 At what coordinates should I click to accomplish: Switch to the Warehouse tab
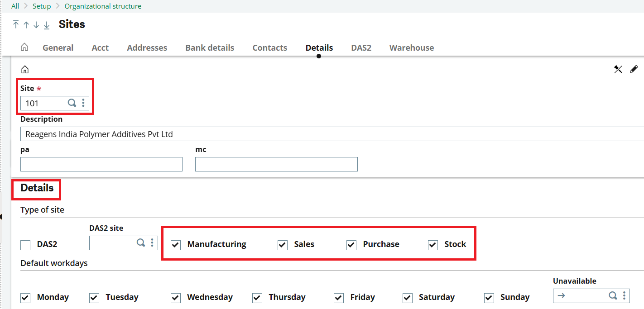click(411, 48)
